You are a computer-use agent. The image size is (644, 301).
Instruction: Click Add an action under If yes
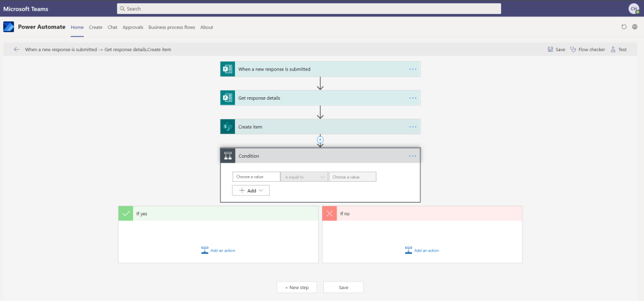(218, 251)
